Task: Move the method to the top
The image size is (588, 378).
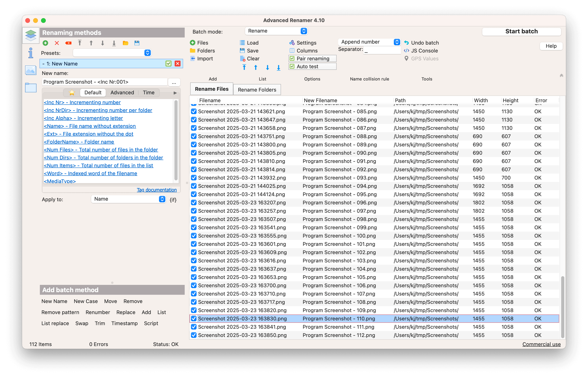Action: tap(80, 43)
